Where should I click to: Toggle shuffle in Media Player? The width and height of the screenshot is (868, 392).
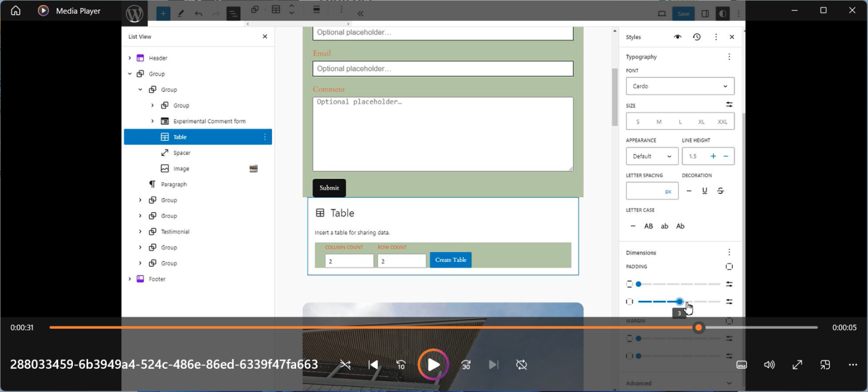tap(345, 365)
